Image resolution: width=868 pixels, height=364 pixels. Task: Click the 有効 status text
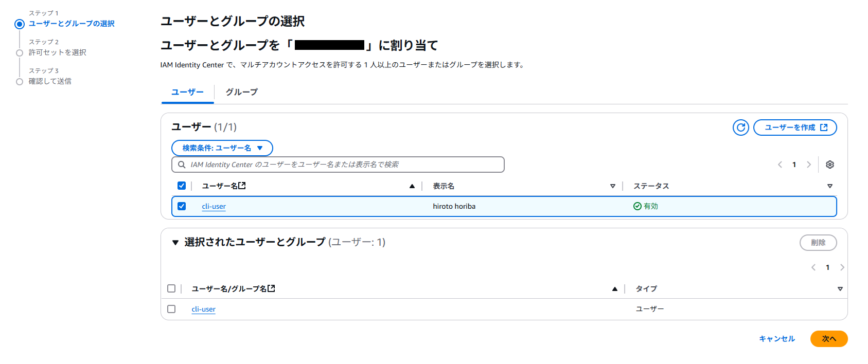[x=651, y=206]
